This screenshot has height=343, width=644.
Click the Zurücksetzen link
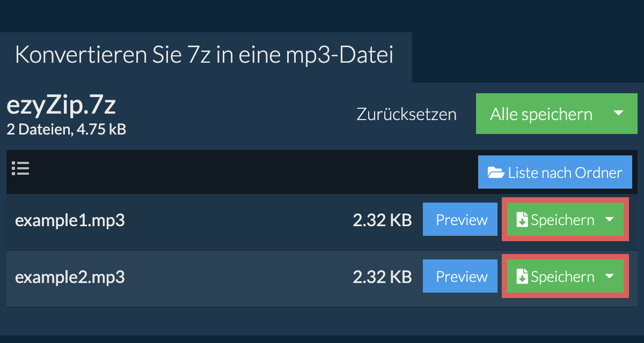click(x=406, y=114)
